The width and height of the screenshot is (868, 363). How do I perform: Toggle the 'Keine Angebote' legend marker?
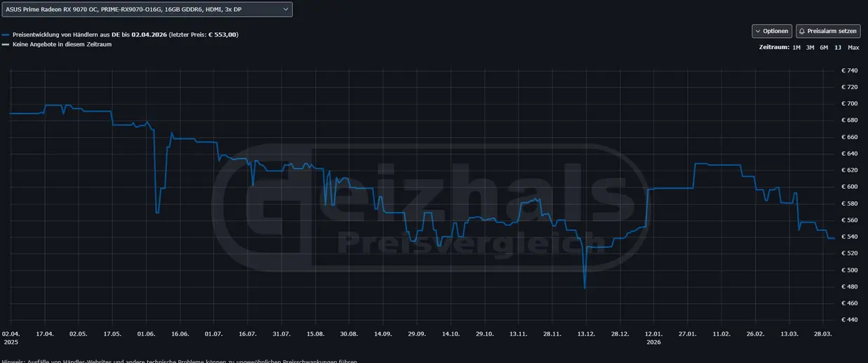click(6, 44)
